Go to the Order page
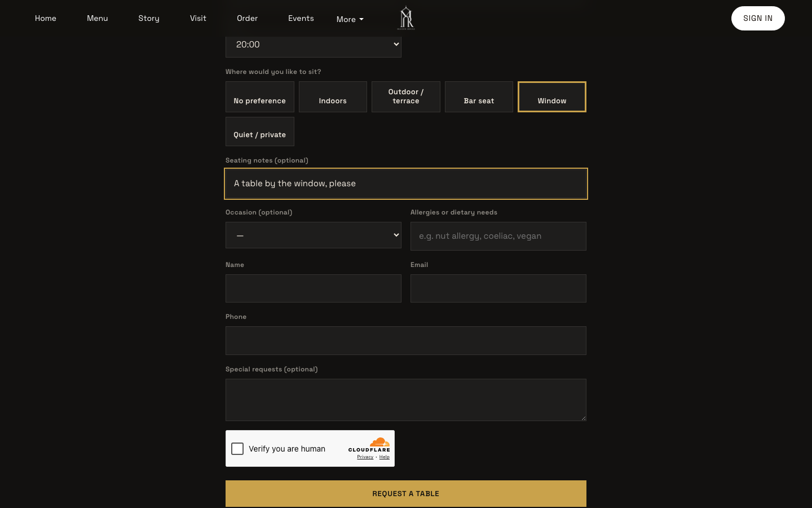Image resolution: width=812 pixels, height=508 pixels. pos(248,18)
